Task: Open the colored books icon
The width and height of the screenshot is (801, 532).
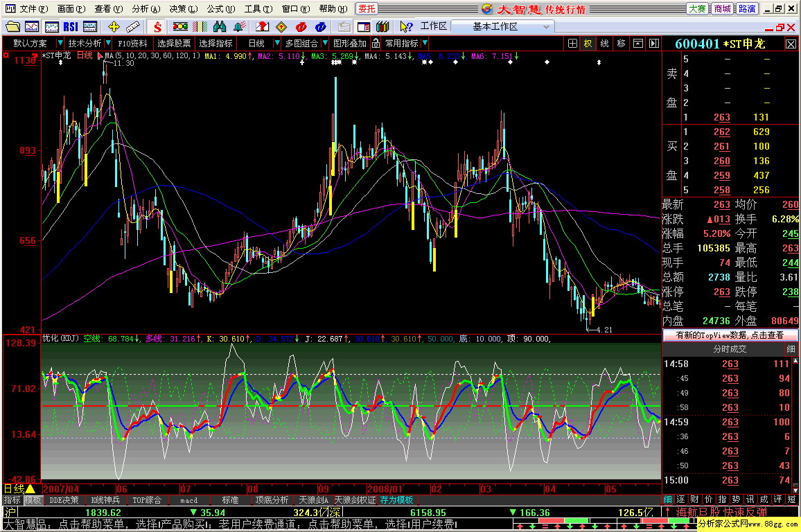Action: (x=382, y=26)
